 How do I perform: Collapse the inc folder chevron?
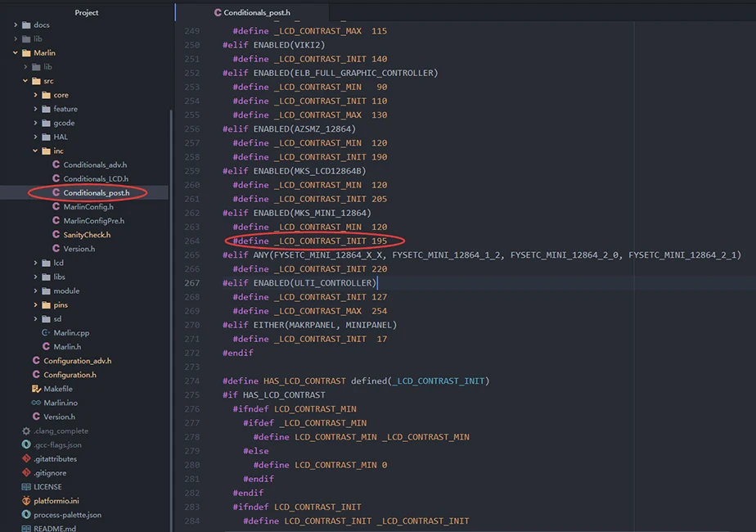[35, 151]
